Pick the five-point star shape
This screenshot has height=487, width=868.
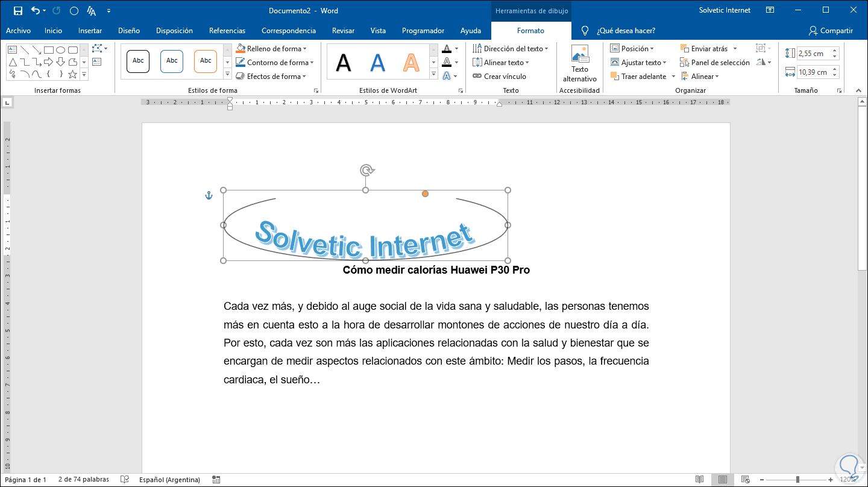click(x=73, y=74)
